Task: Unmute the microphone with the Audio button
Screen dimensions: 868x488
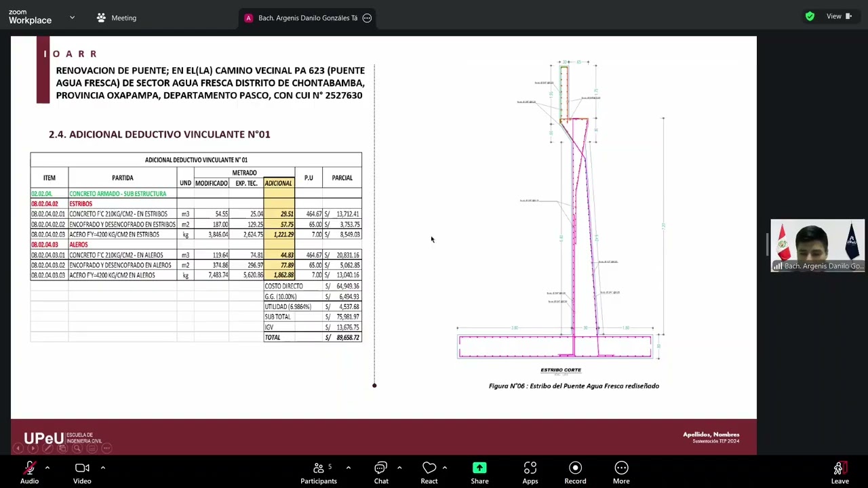Action: [29, 472]
